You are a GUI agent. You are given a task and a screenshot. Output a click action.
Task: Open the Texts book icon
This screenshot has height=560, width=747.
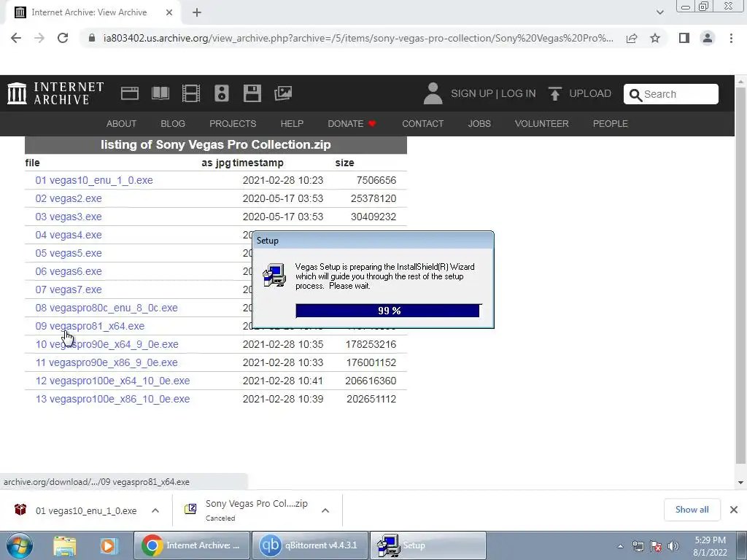click(x=160, y=93)
